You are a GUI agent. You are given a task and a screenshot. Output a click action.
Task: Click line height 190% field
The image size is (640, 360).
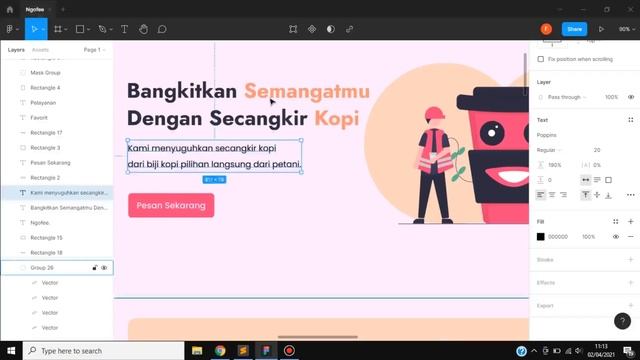(555, 165)
